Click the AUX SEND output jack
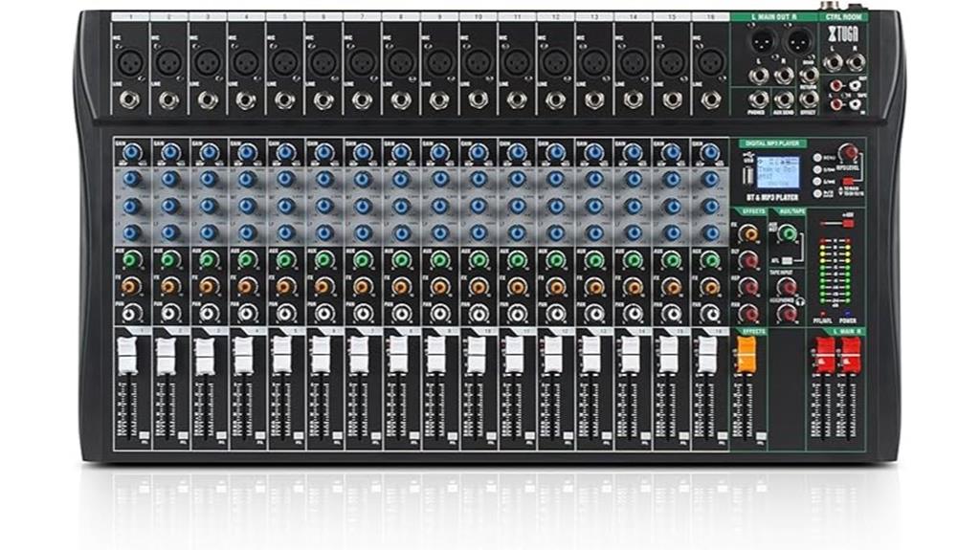The height and width of the screenshot is (550, 980). click(784, 99)
